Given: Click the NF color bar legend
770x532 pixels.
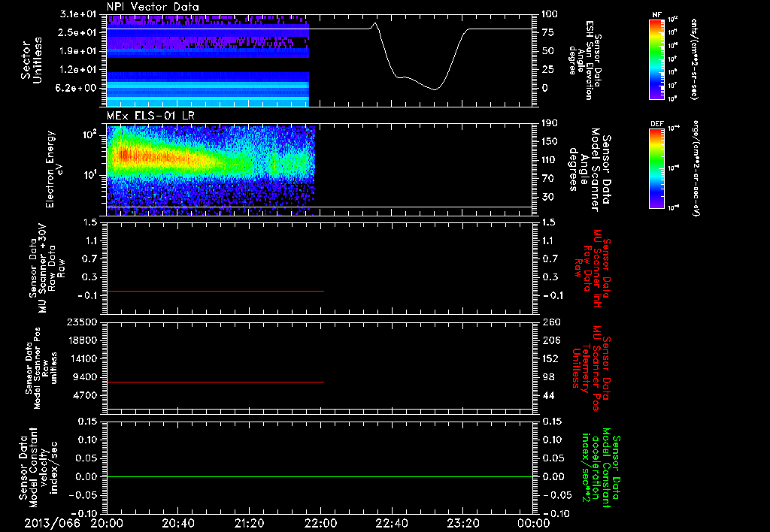Looking at the screenshot, I should [x=656, y=59].
